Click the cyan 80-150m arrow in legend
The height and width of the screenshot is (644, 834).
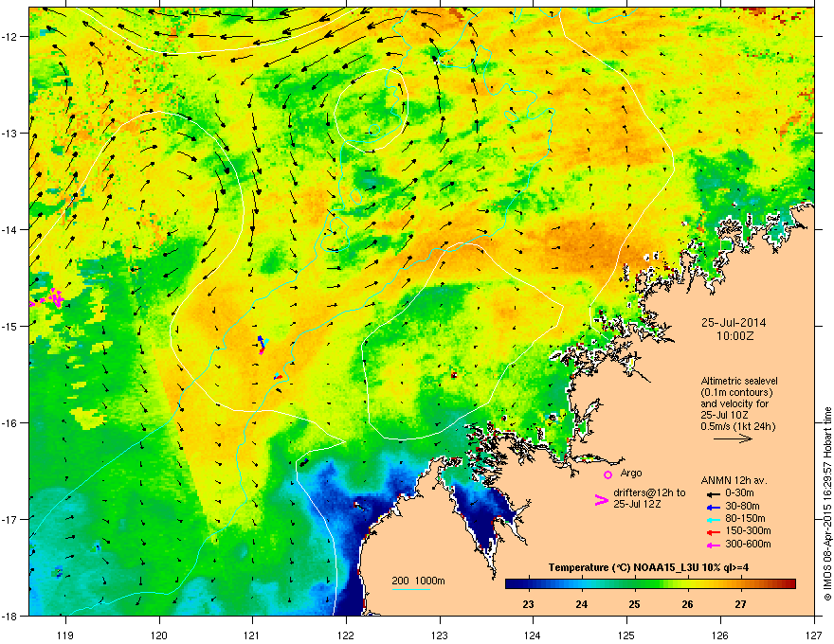(x=713, y=519)
